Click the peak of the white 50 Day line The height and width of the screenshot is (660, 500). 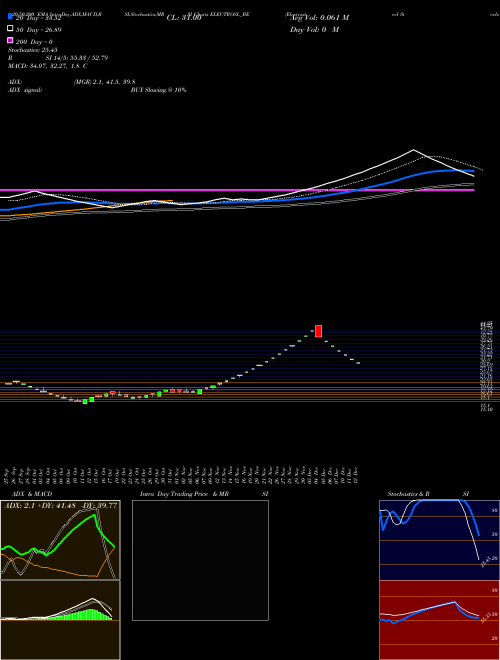(413, 150)
